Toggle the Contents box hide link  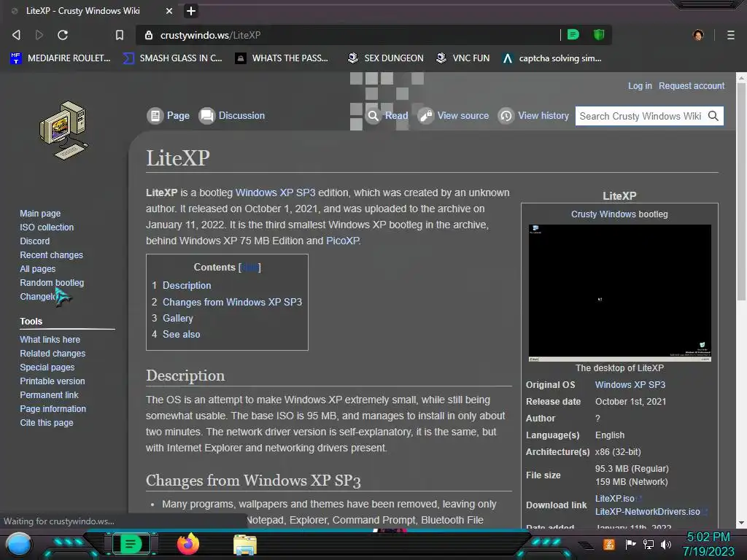pyautogui.click(x=249, y=268)
